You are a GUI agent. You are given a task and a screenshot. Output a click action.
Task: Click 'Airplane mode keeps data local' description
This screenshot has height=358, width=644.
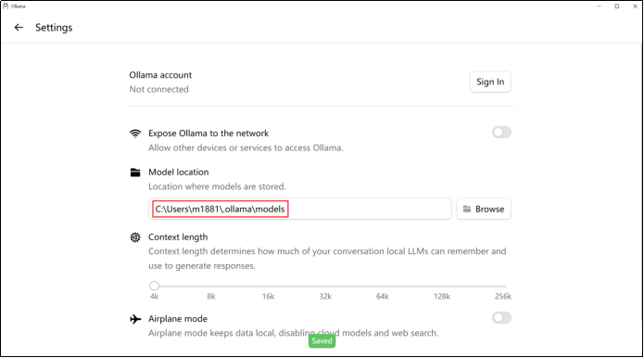293,333
